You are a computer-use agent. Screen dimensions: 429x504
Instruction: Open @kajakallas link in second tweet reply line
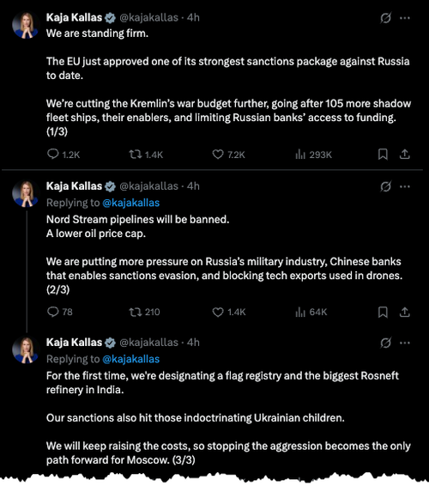pyautogui.click(x=131, y=203)
